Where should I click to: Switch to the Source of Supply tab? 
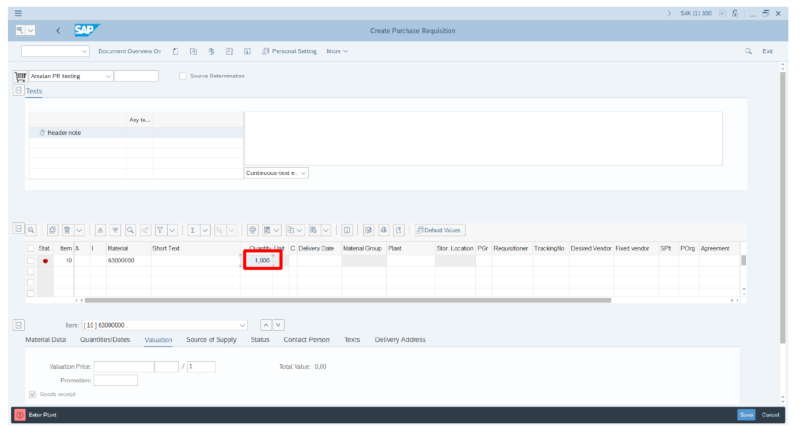tap(211, 340)
